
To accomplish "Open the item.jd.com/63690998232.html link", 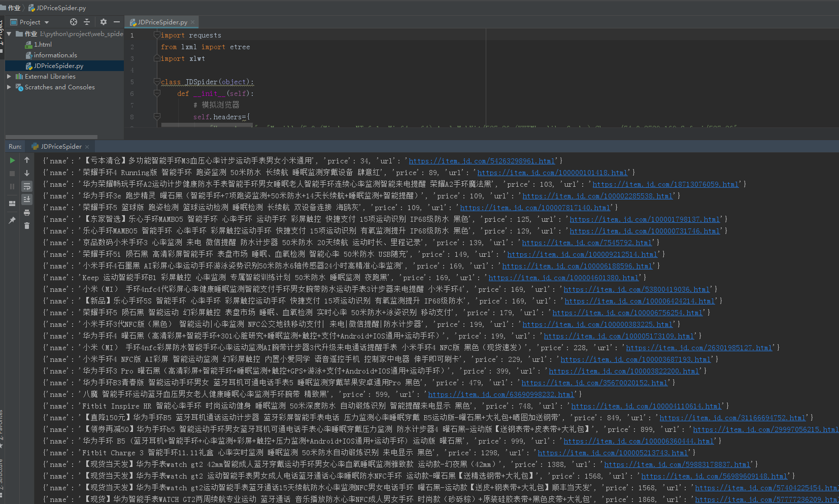I will coord(501,394).
